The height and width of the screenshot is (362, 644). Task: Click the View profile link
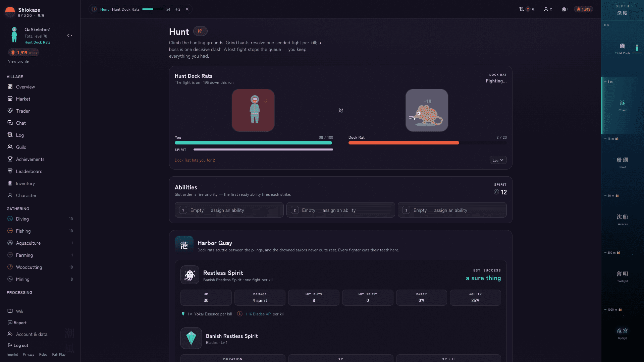click(18, 61)
